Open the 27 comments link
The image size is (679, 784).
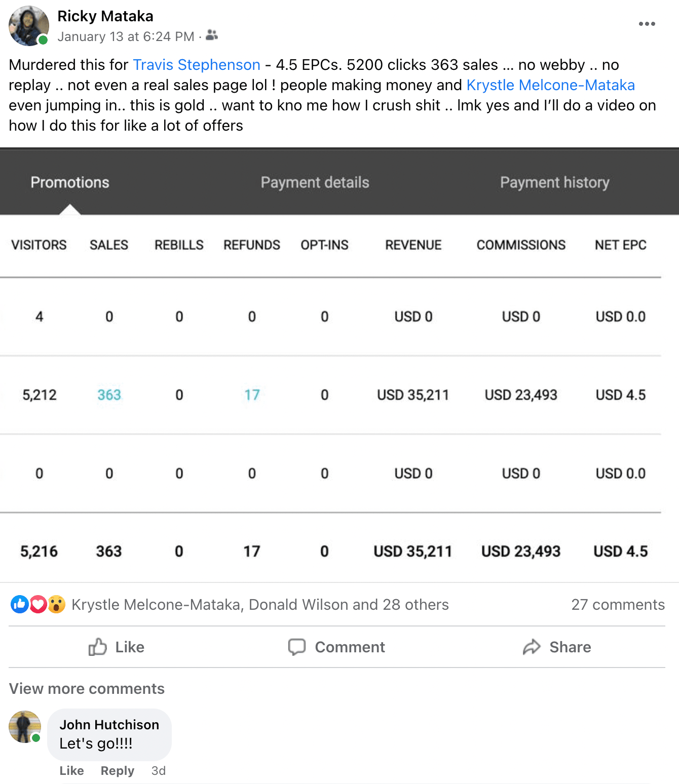618,605
